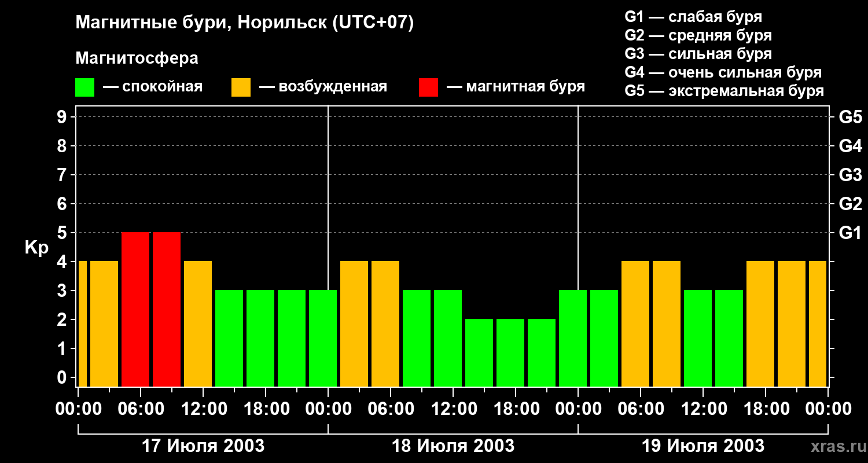Viewport: 868px width, 463px height.
Task: Click the G3 label on the right axis
Action: [850, 175]
